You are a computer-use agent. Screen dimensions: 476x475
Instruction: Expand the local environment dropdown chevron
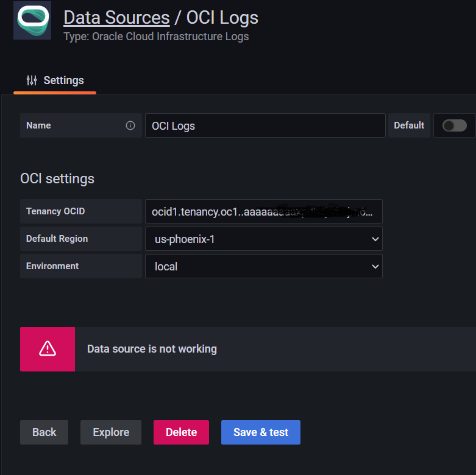[x=375, y=266]
